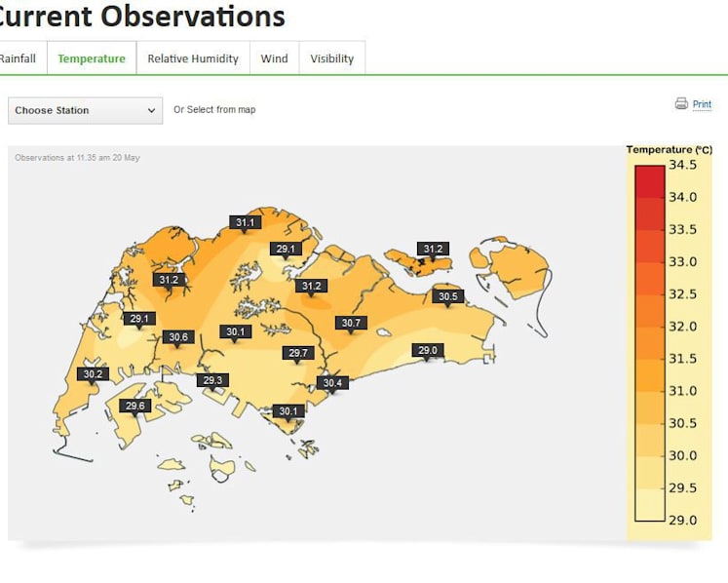728x583 pixels.
Task: Click the Current Observations heading
Action: pyautogui.click(x=140, y=16)
